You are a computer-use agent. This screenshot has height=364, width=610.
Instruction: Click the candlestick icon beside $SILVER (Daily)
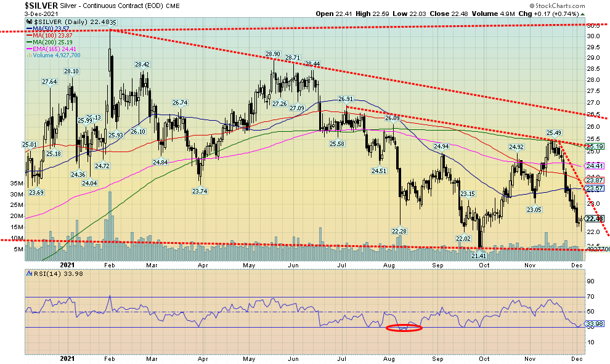28,22
